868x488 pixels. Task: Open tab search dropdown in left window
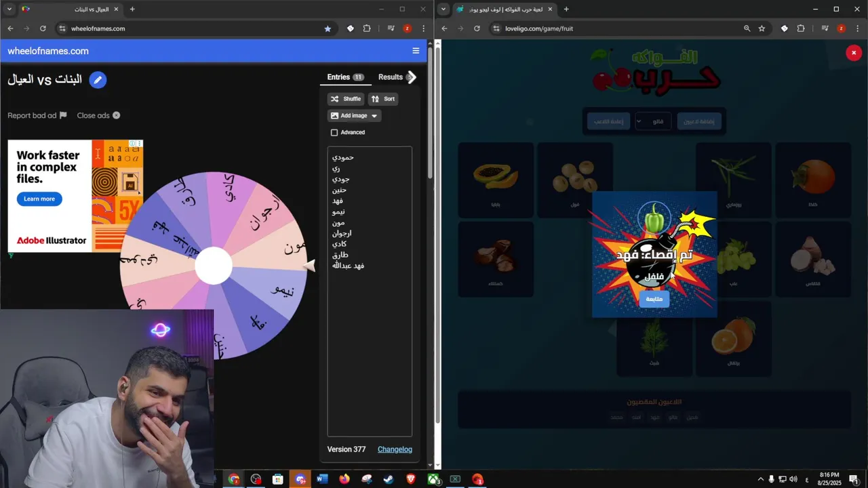point(8,9)
